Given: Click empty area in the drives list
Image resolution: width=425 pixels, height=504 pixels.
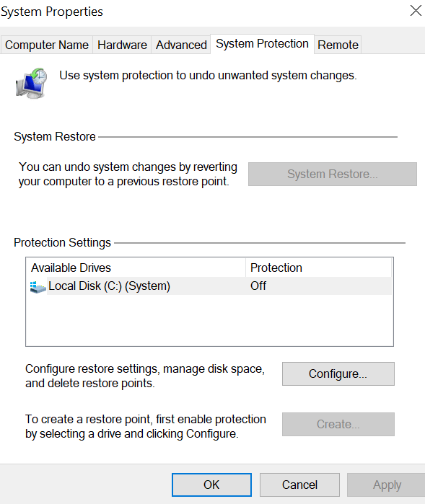Looking at the screenshot, I should tap(209, 320).
